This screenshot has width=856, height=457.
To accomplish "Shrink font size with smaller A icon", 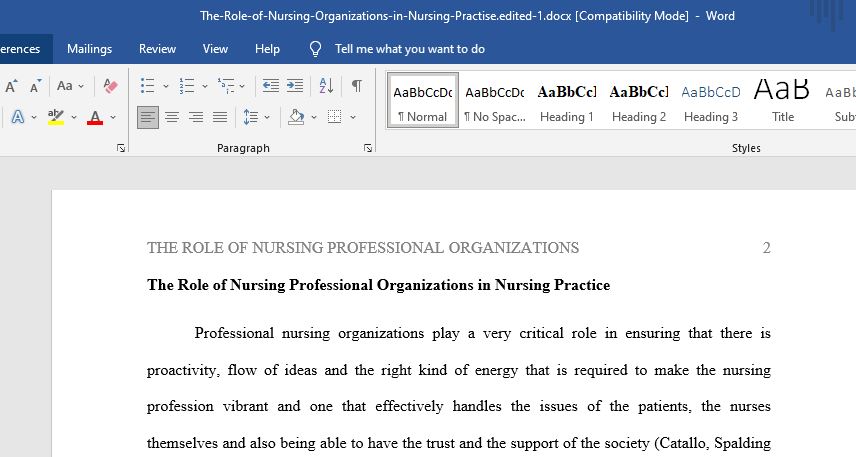I will pyautogui.click(x=35, y=86).
